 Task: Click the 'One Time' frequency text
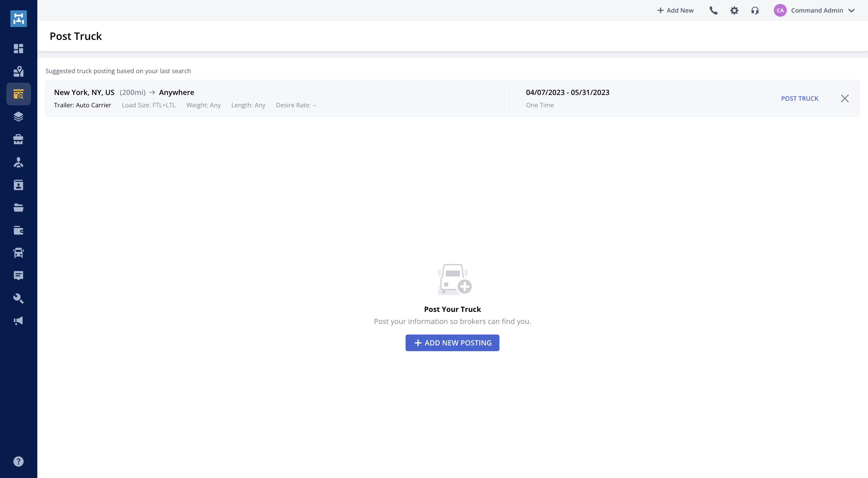pos(540,105)
